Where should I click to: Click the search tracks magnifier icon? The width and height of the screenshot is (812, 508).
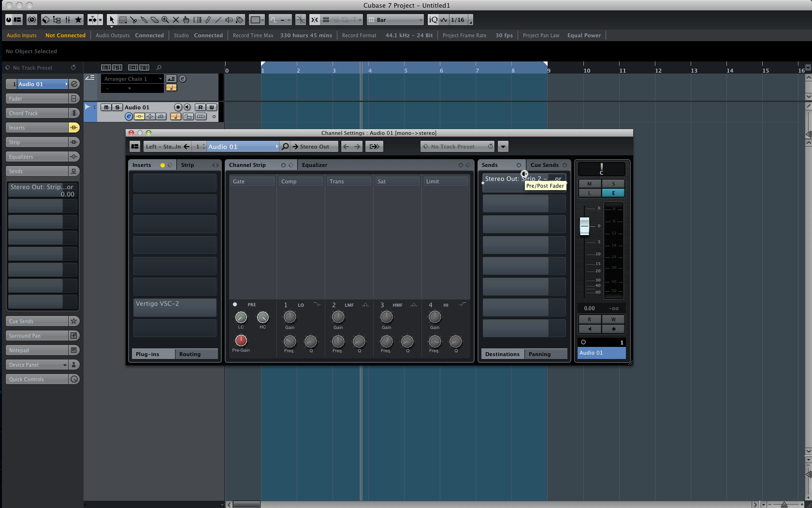click(x=159, y=68)
